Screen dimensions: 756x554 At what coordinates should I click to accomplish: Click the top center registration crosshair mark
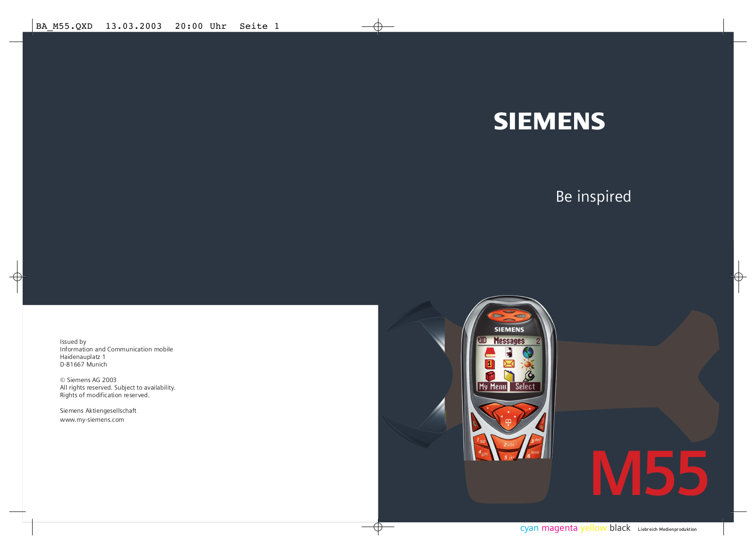pyautogui.click(x=378, y=26)
